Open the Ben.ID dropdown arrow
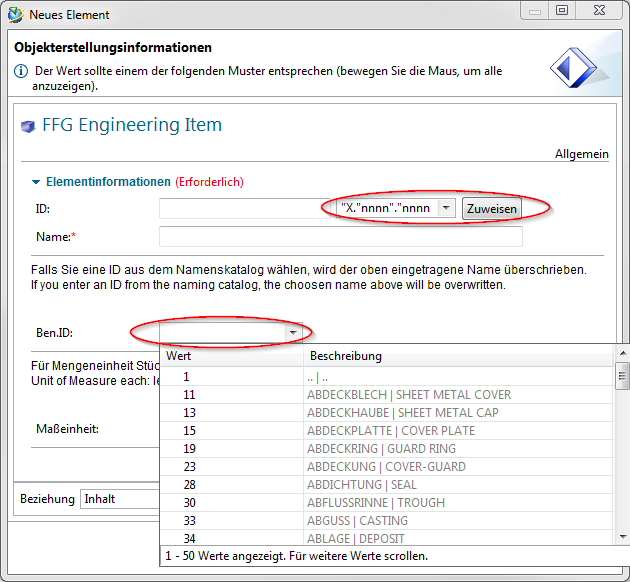 tap(293, 332)
